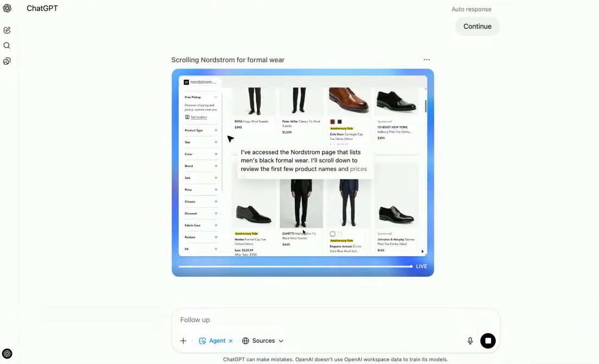599x364 pixels.
Task: Click the ChatGPT title at top
Action: pyautogui.click(x=42, y=8)
